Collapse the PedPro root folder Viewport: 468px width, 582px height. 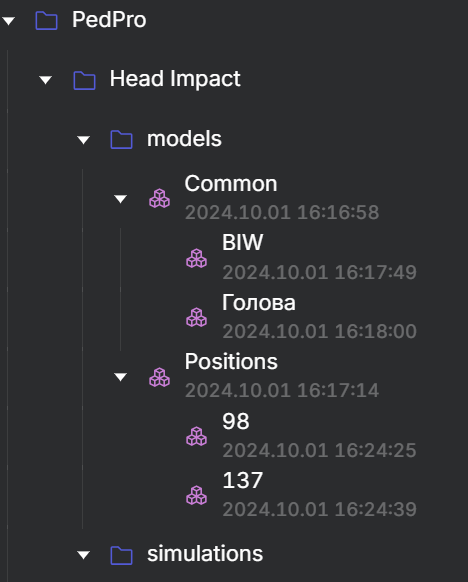point(9,21)
